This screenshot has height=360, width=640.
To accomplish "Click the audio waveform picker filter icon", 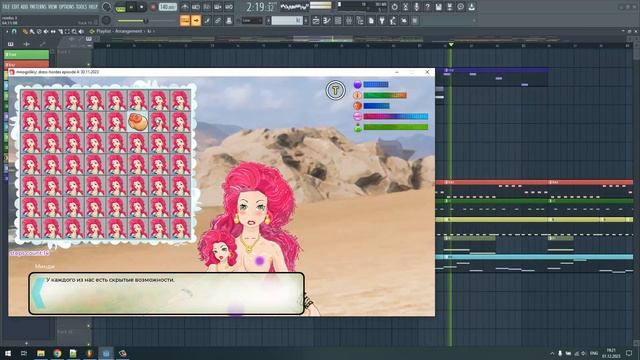I will coord(27,44).
